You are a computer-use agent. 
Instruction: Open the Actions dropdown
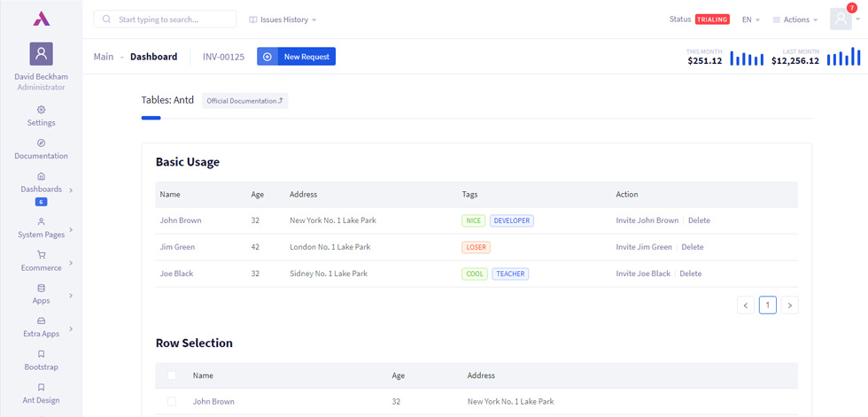(x=795, y=19)
